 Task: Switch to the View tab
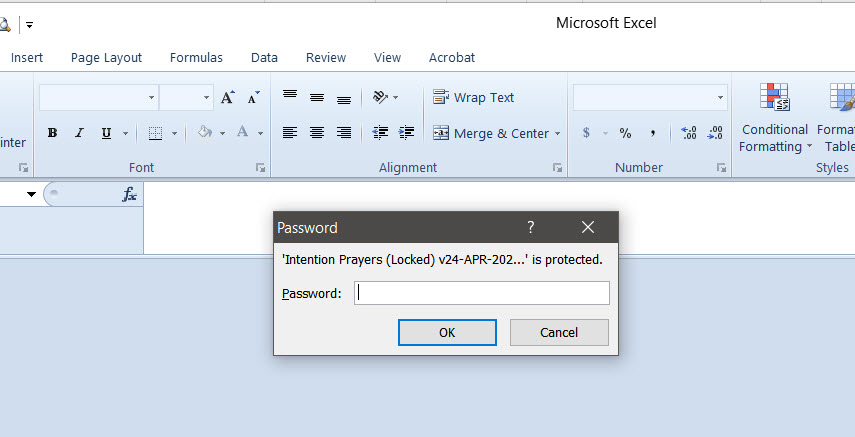coord(387,57)
